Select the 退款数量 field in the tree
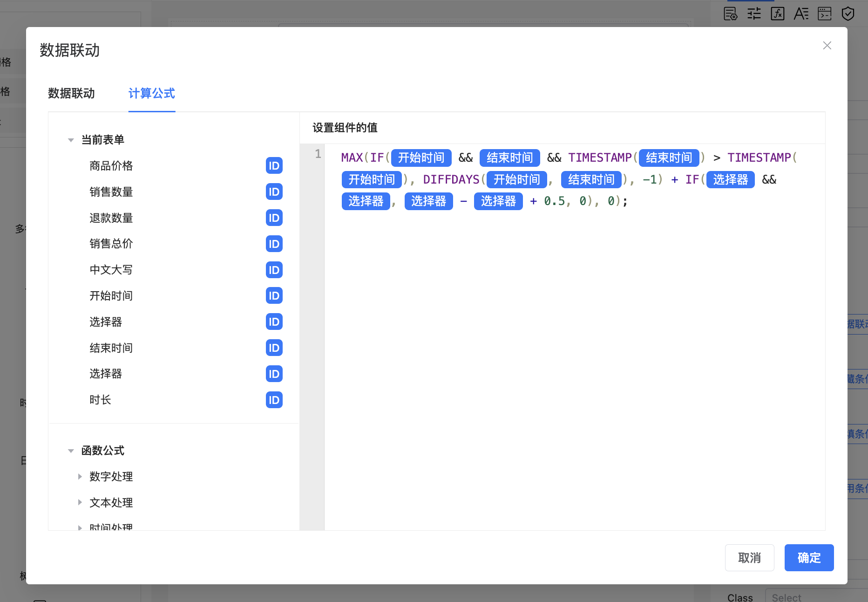868x602 pixels. click(x=111, y=218)
